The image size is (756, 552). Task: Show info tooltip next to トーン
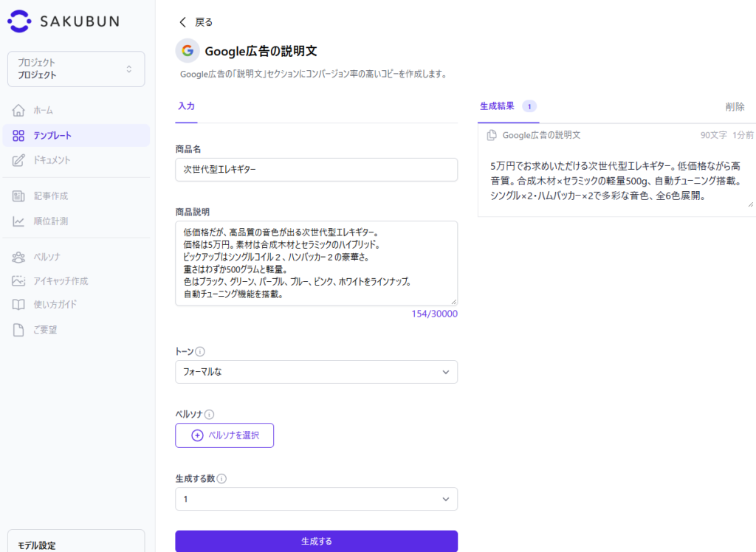(200, 352)
